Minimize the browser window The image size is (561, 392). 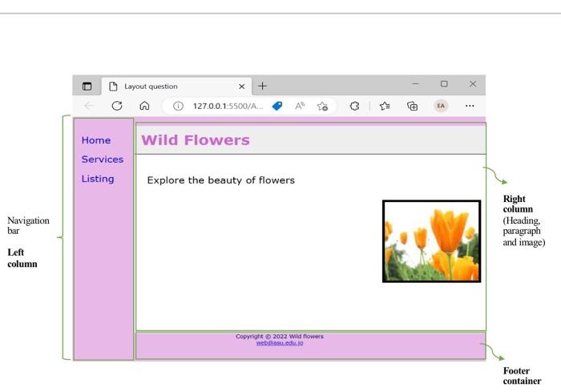coord(415,83)
